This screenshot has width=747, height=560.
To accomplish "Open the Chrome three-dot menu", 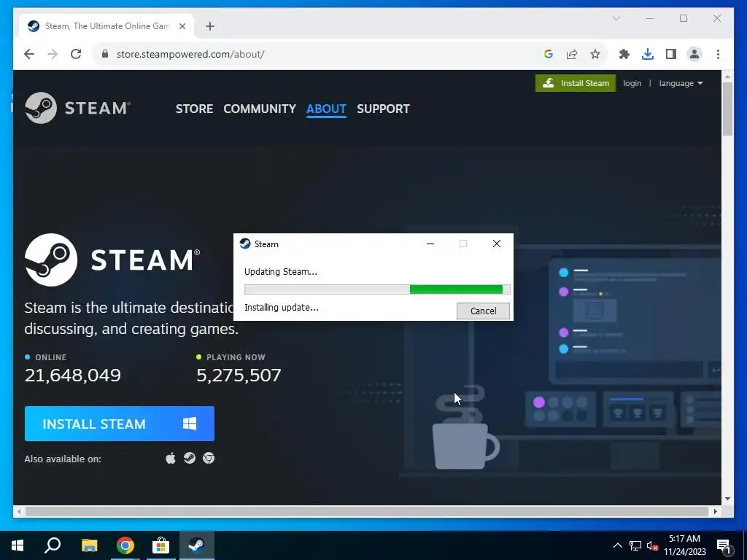I will (x=718, y=54).
